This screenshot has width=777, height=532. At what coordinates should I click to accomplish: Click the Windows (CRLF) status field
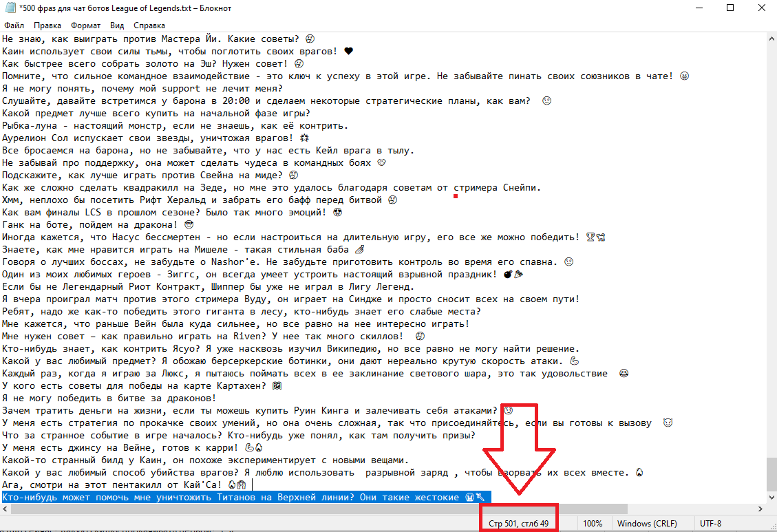(x=645, y=524)
